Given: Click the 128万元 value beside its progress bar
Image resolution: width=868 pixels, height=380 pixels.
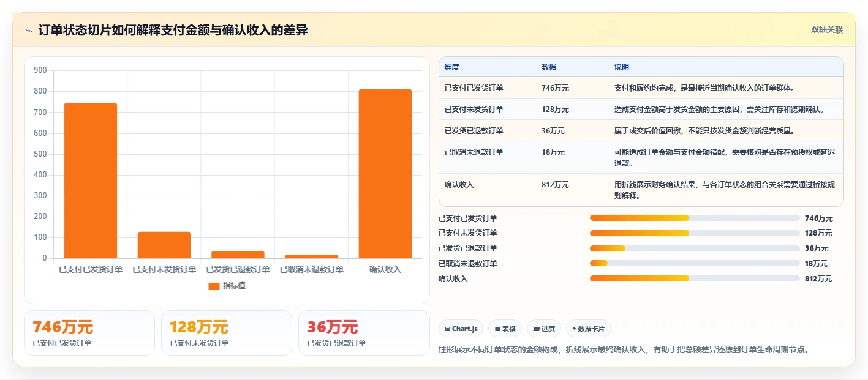Looking at the screenshot, I should coord(819,233).
